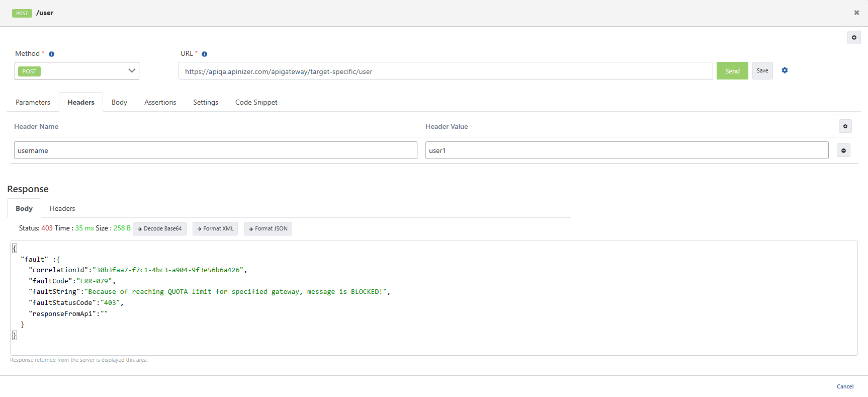868x397 pixels.
Task: Click the info icon beside URL label
Action: pyautogui.click(x=204, y=54)
